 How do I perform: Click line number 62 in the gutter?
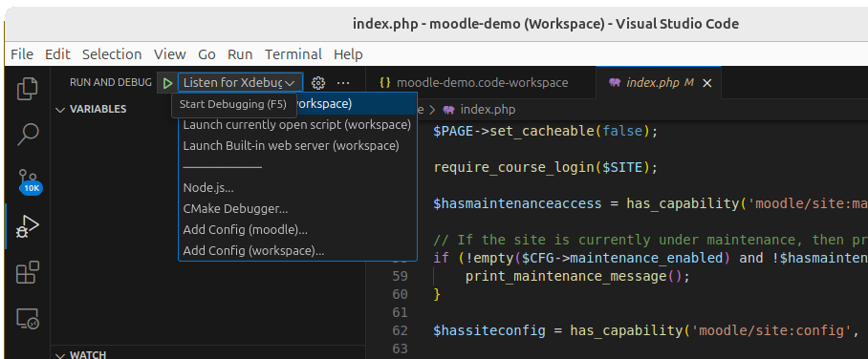click(400, 330)
